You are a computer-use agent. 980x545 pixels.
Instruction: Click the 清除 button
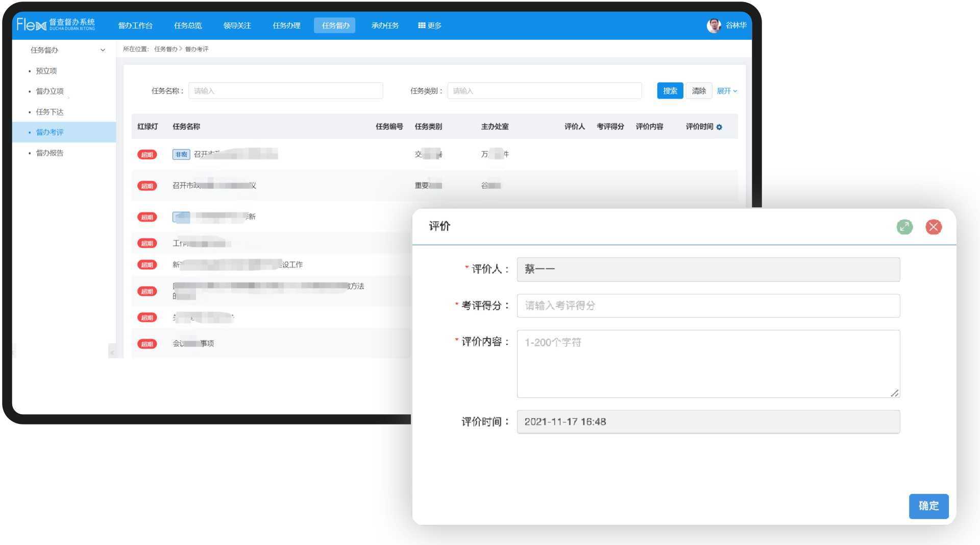pos(699,91)
